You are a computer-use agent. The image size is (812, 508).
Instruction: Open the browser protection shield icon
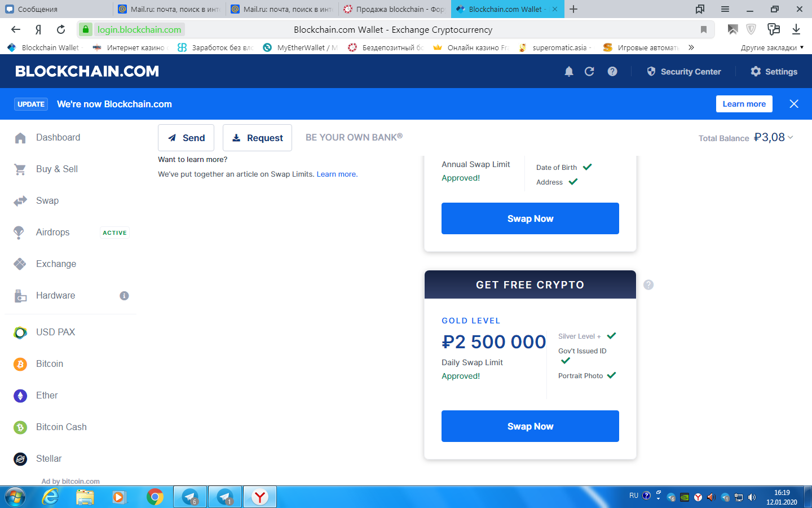point(751,29)
